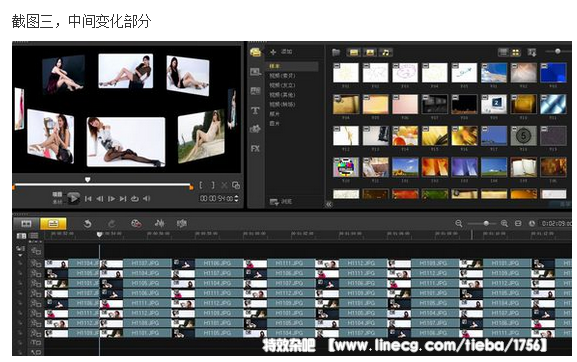The image size is (577, 362).
Task: Select the solid blue library thumbnail
Action: 553,72
